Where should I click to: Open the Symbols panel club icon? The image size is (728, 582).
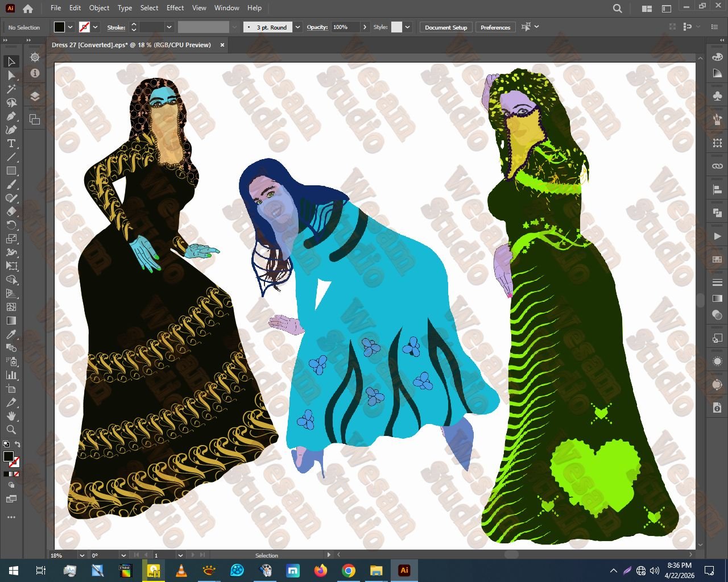coord(717,96)
